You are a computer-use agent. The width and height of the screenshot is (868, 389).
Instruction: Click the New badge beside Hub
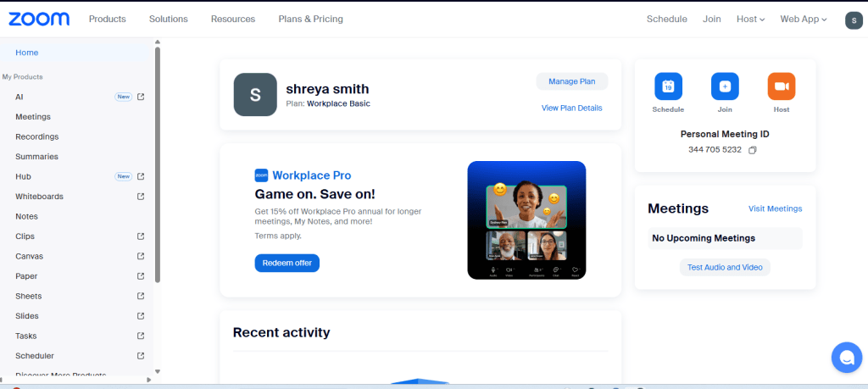124,176
